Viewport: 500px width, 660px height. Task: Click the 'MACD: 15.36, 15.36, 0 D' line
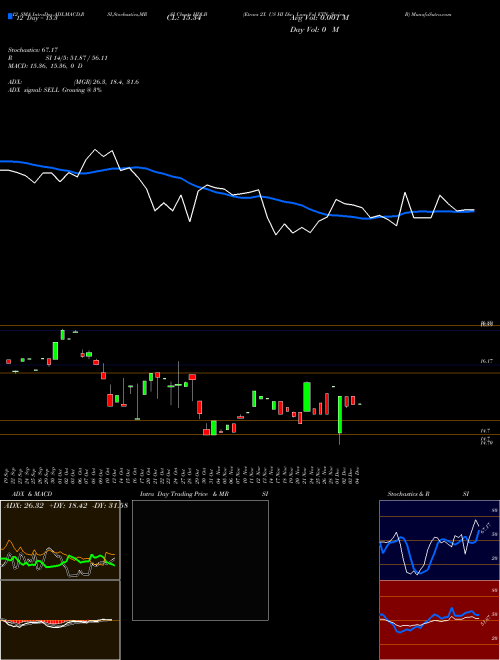coord(45,66)
